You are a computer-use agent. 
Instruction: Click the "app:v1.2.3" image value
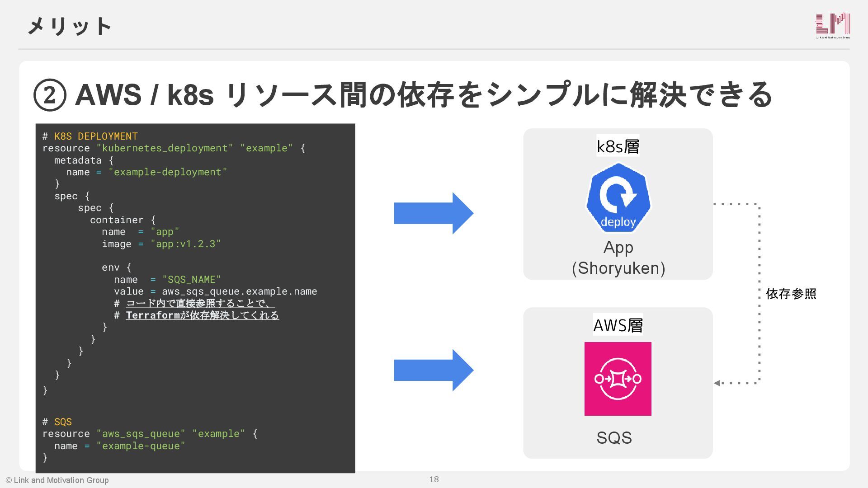185,244
